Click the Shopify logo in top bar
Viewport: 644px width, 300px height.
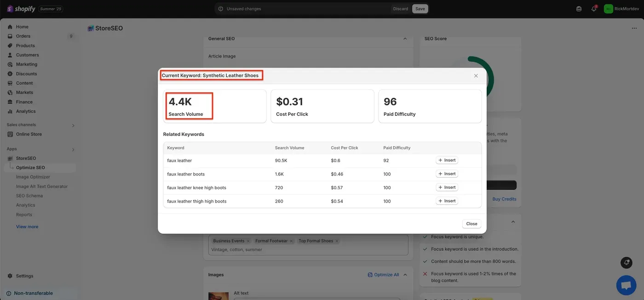[21, 9]
